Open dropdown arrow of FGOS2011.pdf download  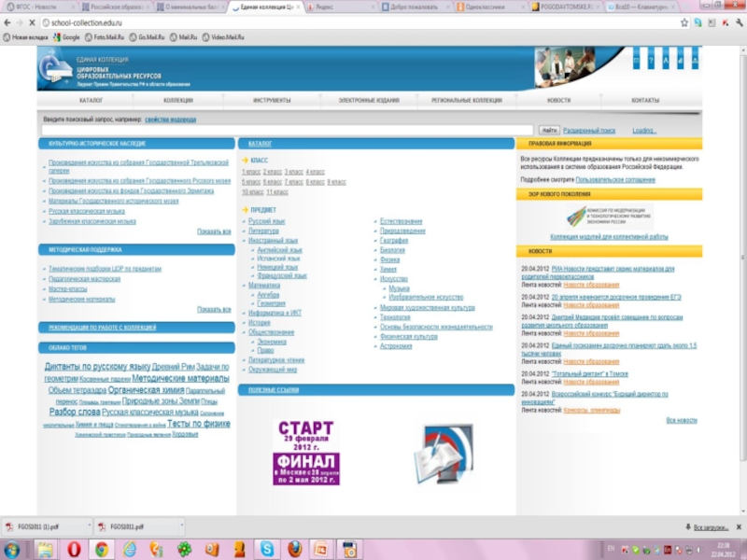coord(181,526)
